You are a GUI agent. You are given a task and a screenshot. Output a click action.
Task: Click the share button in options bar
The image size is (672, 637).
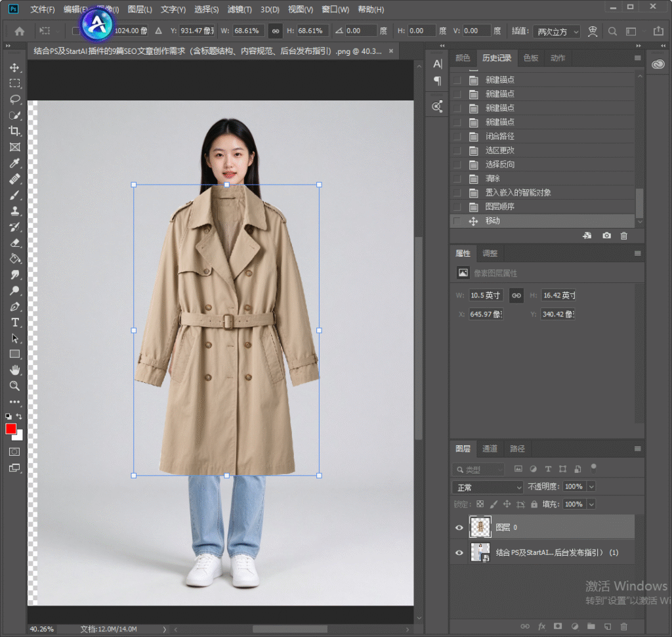tap(658, 31)
